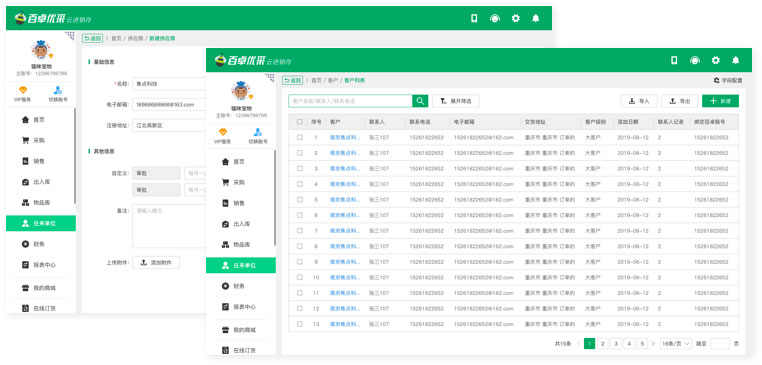Click 供应商 breadcrumb in back window

coord(135,38)
